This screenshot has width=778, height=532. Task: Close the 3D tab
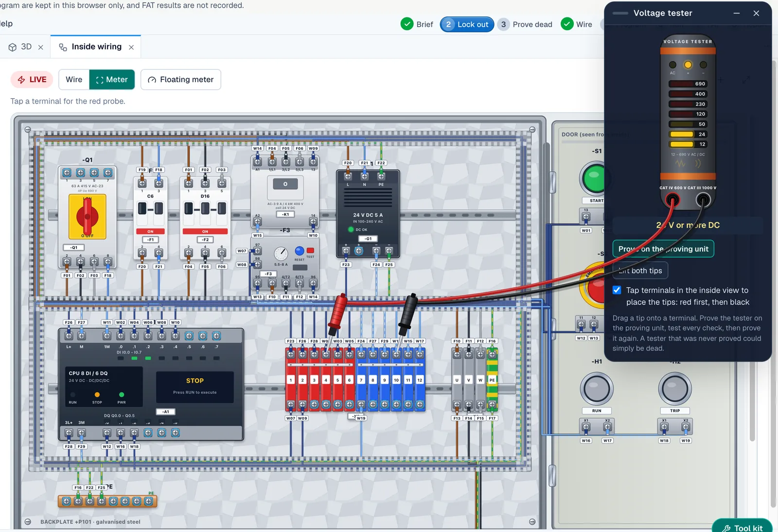coord(41,47)
